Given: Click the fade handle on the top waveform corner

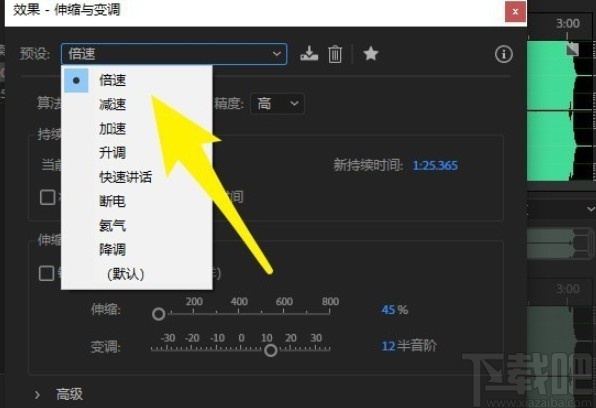Looking at the screenshot, I should pyautogui.click(x=572, y=49).
